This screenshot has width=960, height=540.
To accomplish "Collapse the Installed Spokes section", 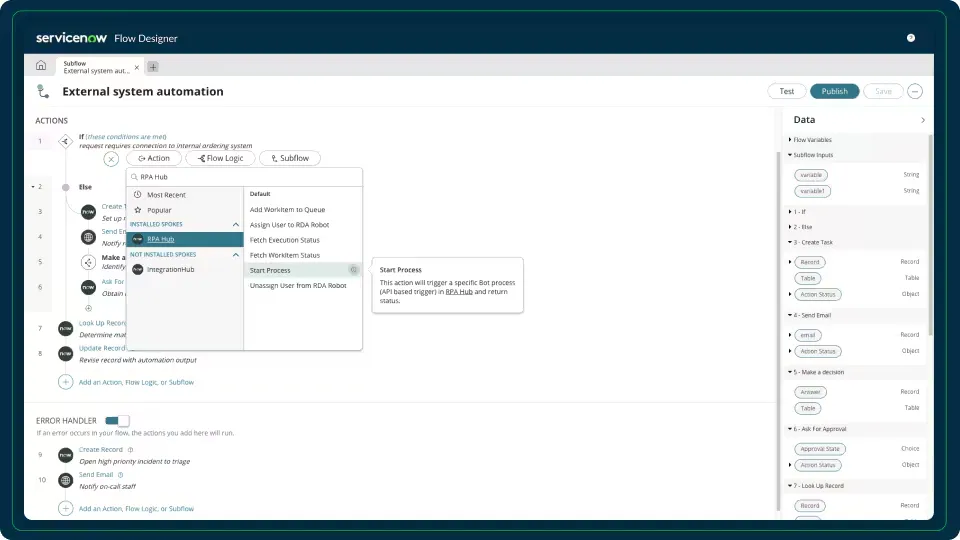I will (x=236, y=225).
